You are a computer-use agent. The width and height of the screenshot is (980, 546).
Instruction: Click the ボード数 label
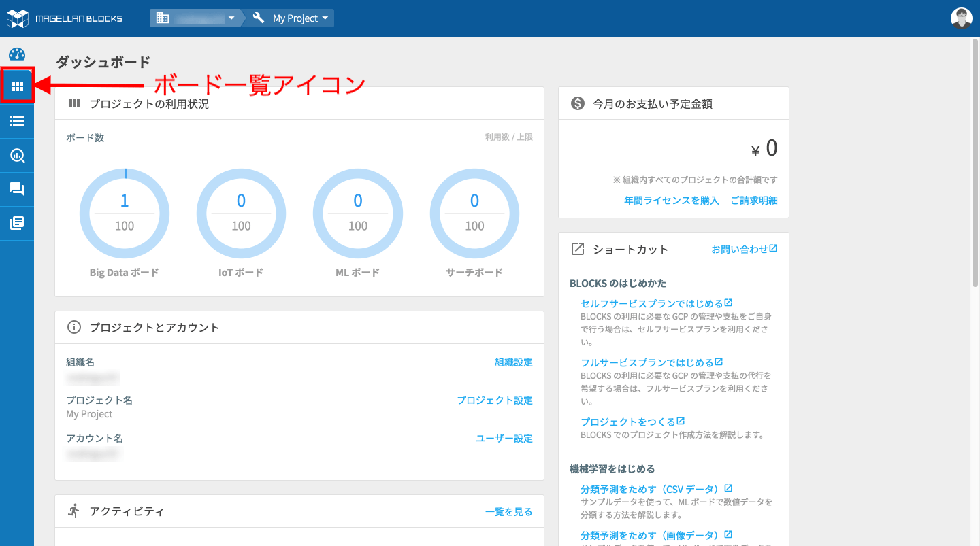pyautogui.click(x=85, y=137)
